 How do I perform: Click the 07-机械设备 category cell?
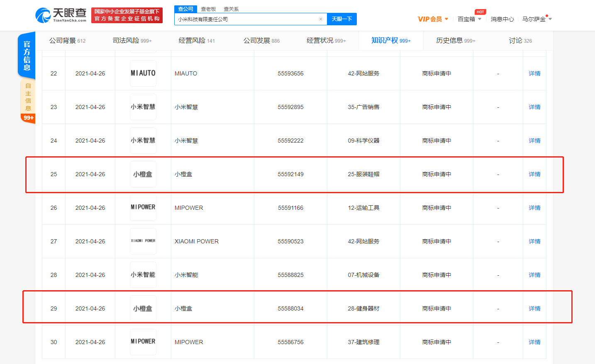click(x=363, y=275)
